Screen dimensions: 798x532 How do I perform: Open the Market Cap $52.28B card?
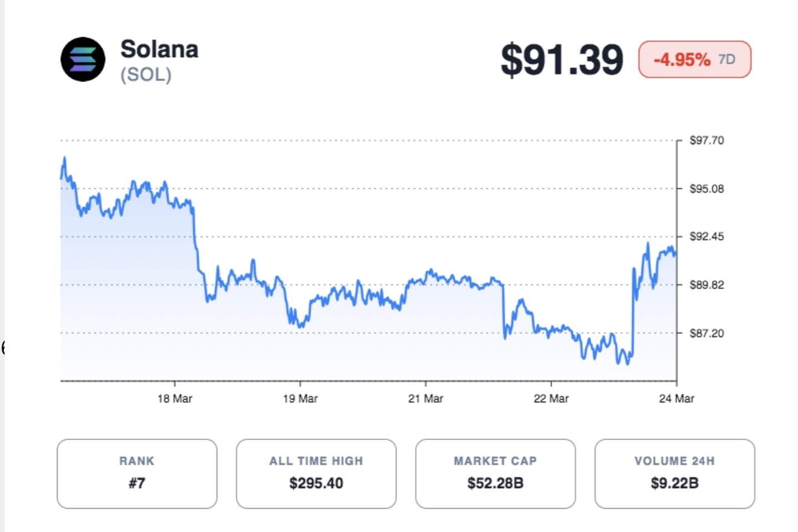495,474
